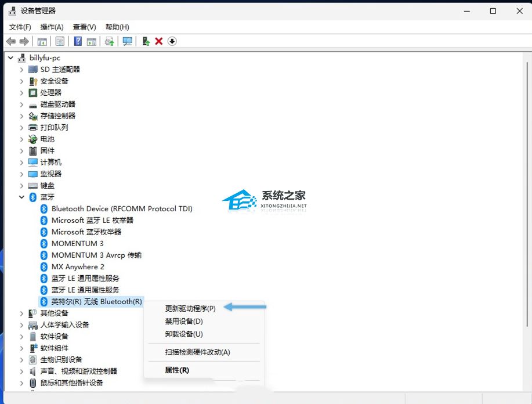Expand the 固件 category

[x=21, y=151]
